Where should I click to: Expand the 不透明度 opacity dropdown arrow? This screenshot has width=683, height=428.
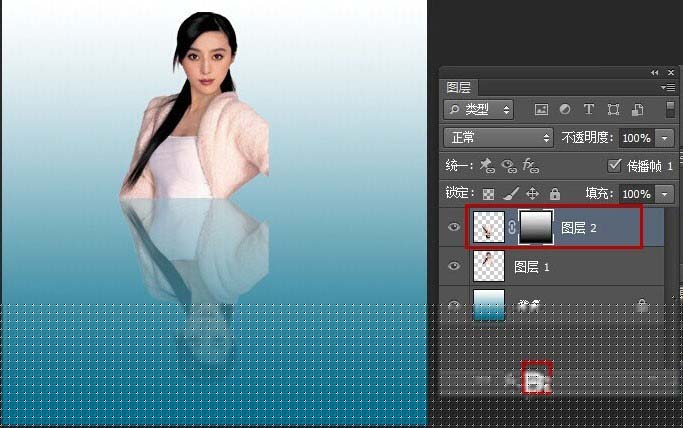pos(664,138)
